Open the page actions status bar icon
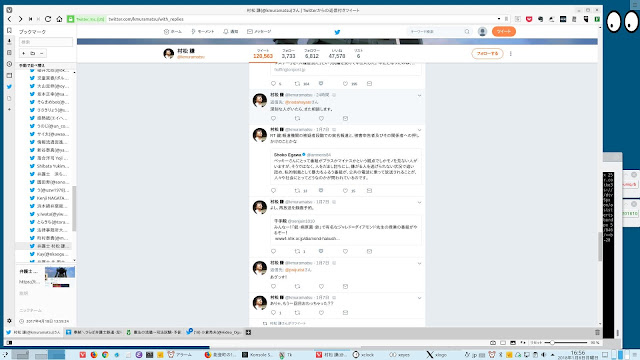The width and height of the screenshot is (640, 360). click(524, 343)
